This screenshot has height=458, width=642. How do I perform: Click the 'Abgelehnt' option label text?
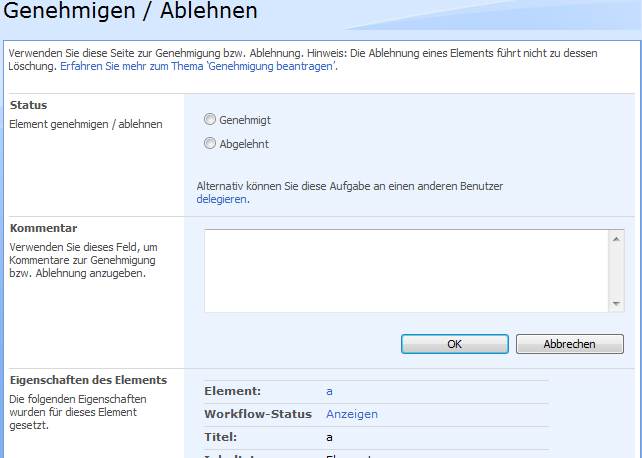point(244,144)
